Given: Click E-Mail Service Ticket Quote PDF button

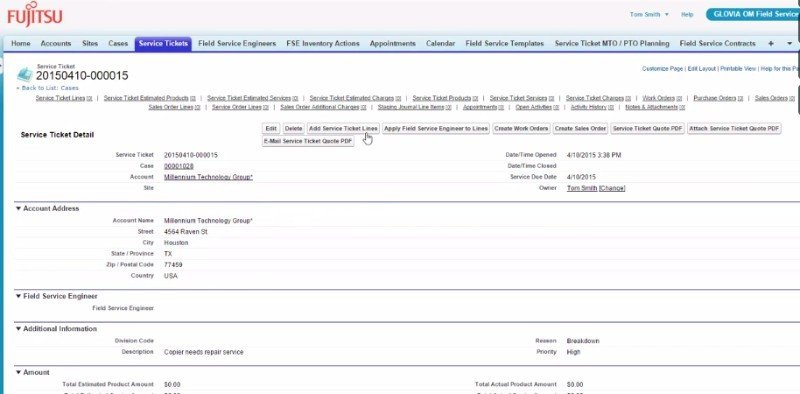Looking at the screenshot, I should point(308,141).
